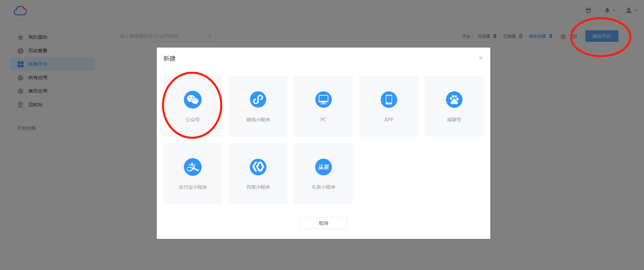Close the 新建 dialog with X
Screen dimensions: 644x270
(x=481, y=58)
